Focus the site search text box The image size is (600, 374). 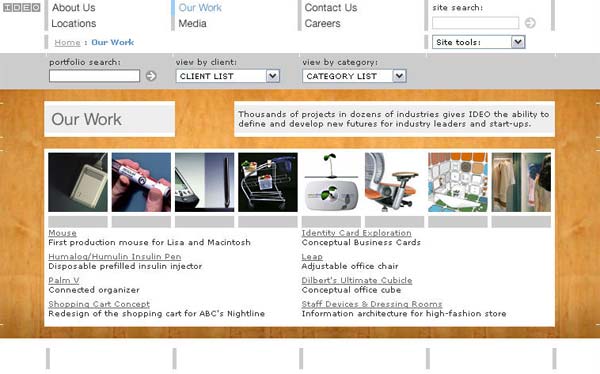click(x=476, y=23)
